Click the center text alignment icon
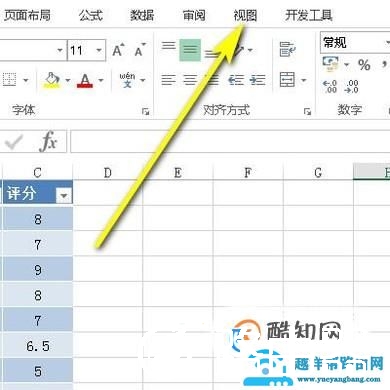Image resolution: width=390 pixels, height=390 pixels. tap(190, 80)
